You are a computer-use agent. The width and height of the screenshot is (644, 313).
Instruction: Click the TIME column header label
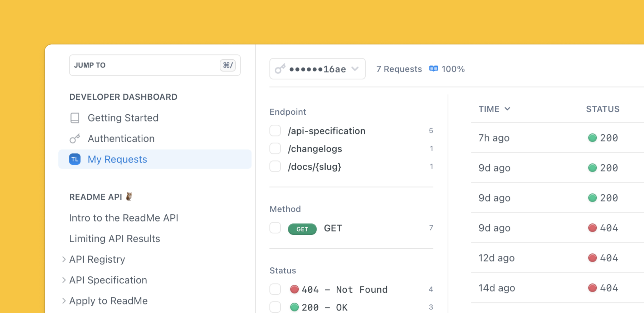coord(489,109)
